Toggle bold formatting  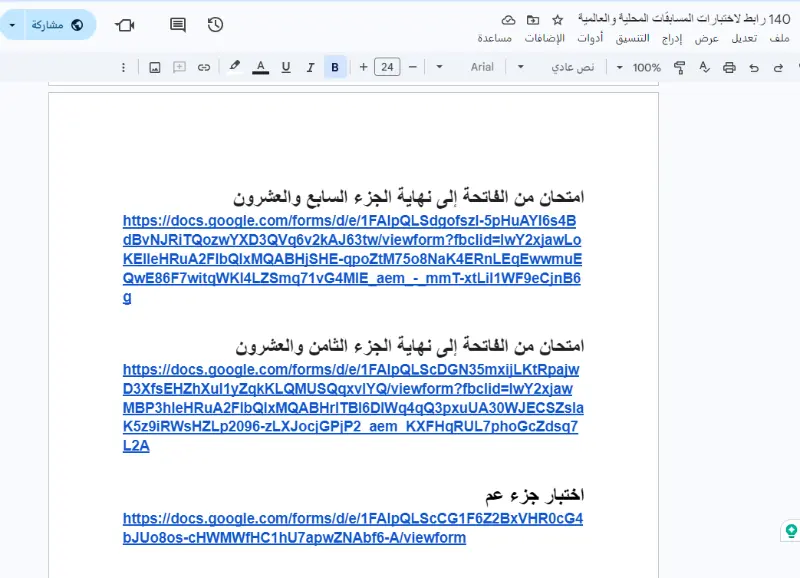coord(335,67)
